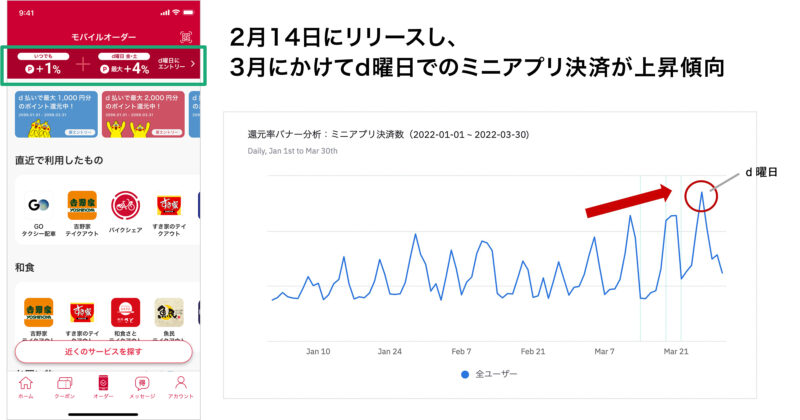Select 吉野家 icon under 和食 section

[38, 312]
